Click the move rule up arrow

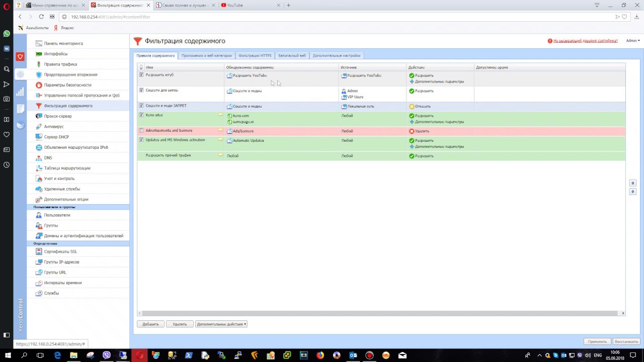coord(633,183)
